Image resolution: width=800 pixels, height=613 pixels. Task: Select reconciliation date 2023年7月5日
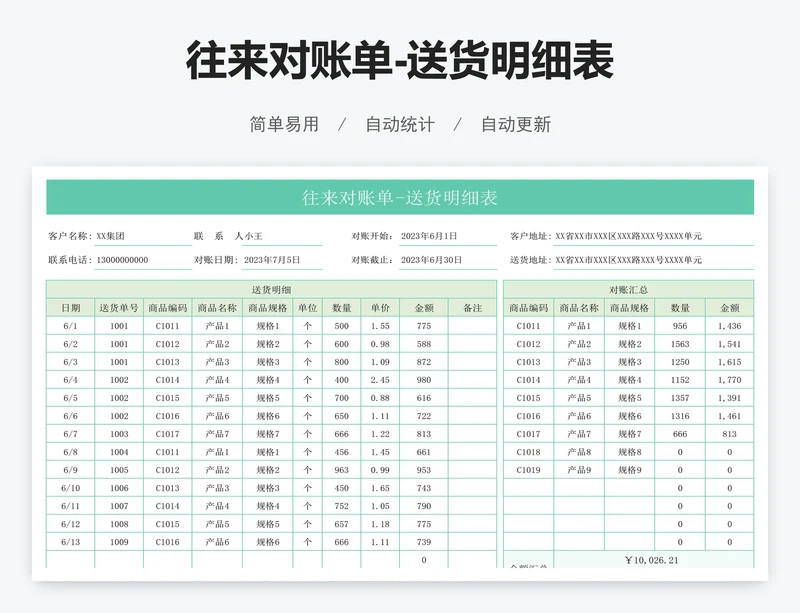[x=282, y=260]
